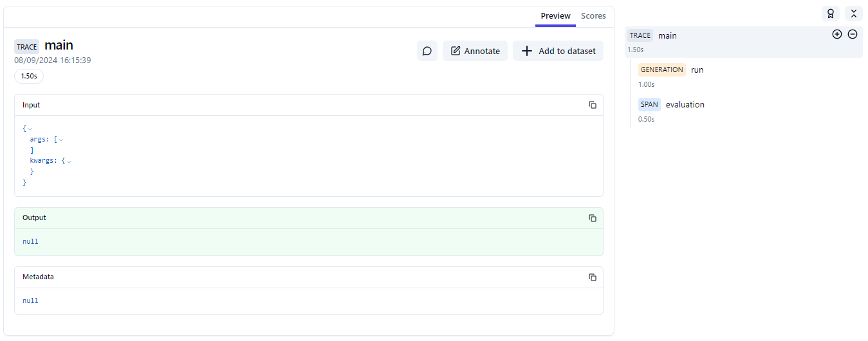Image resolution: width=868 pixels, height=341 pixels.
Task: Toggle the scores award icon above the tree
Action: [830, 14]
